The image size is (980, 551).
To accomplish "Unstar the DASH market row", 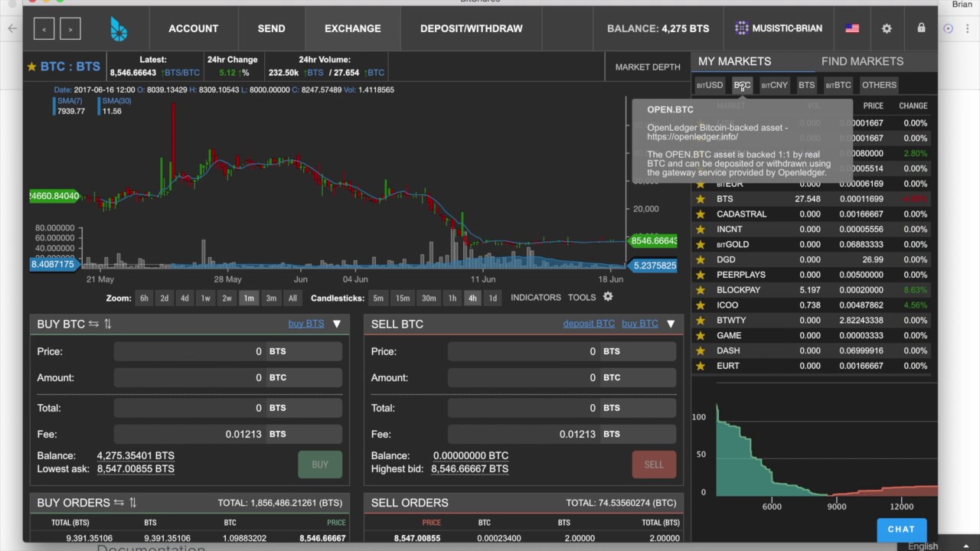I will (701, 350).
